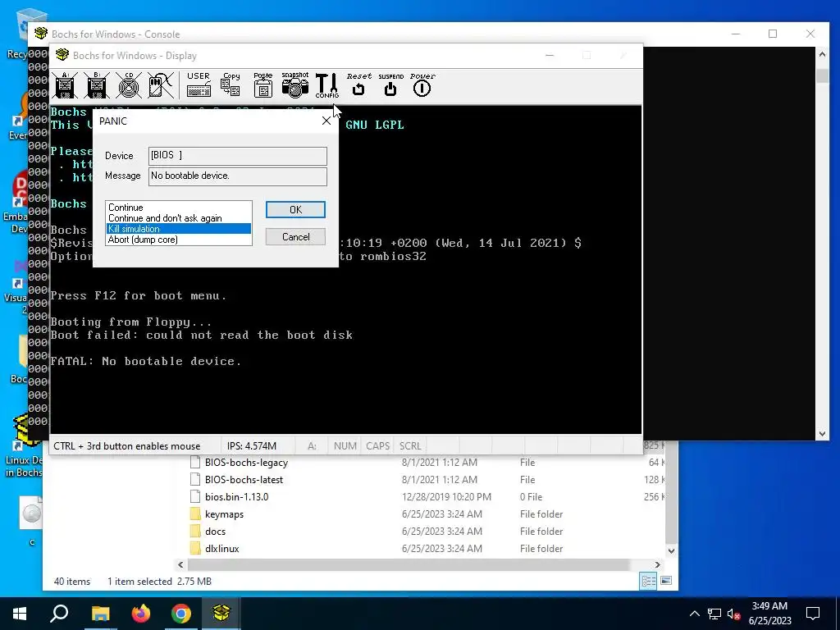Click Explorer horizontal scrollbar left arrow

tap(181, 564)
